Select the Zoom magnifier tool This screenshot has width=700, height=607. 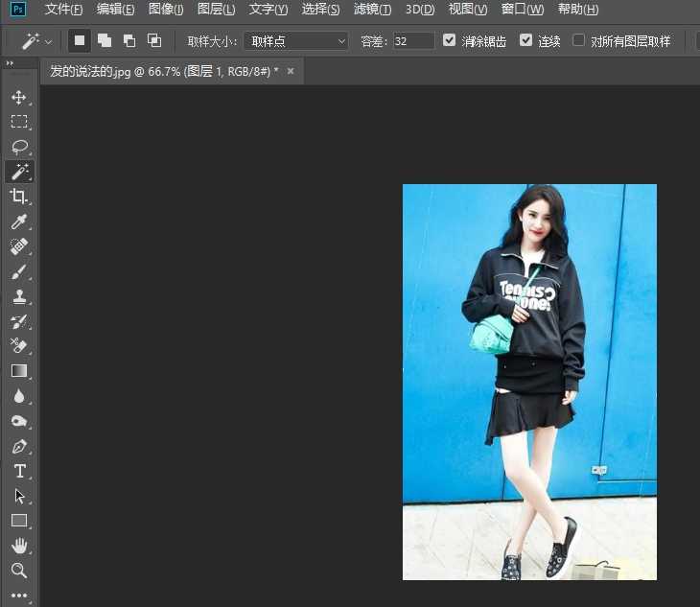coord(18,571)
